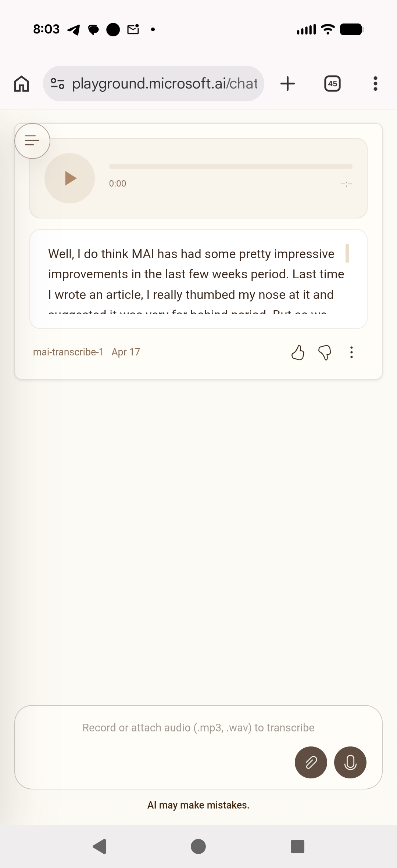
Task: Click the thumbs down icon
Action: coord(325,352)
